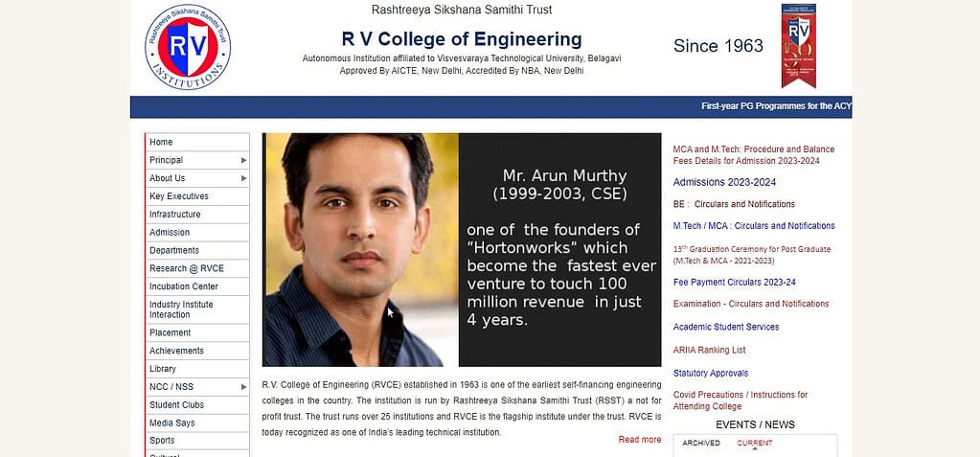Screen dimensions: 980x457
Task: Click the Read more link
Action: point(640,440)
